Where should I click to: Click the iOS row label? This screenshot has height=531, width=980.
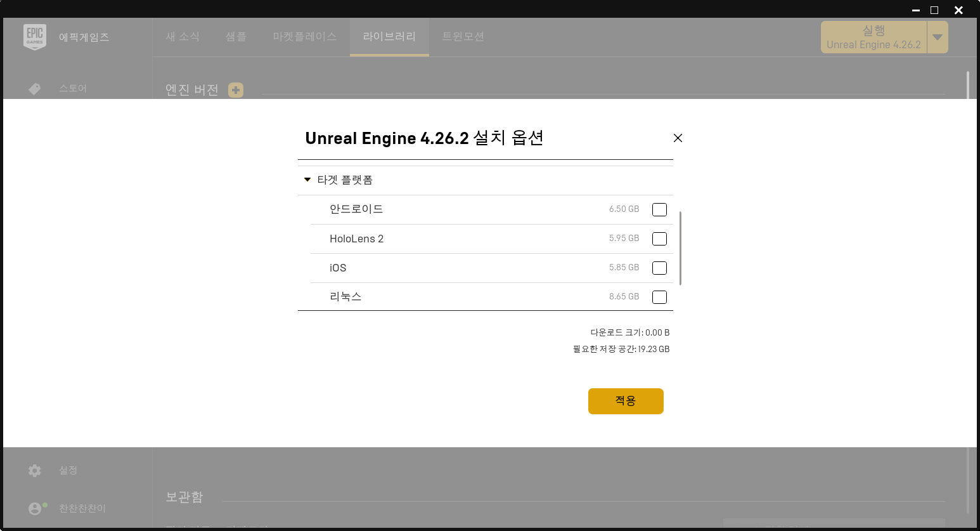click(338, 268)
